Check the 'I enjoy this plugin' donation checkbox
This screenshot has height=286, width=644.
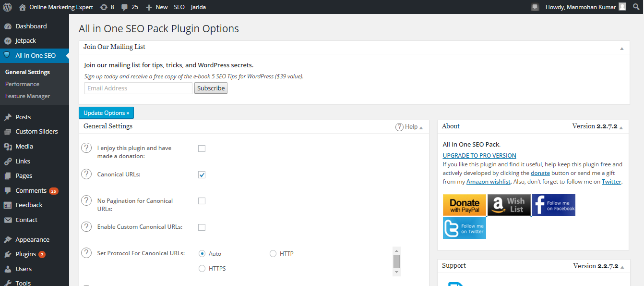tap(202, 149)
